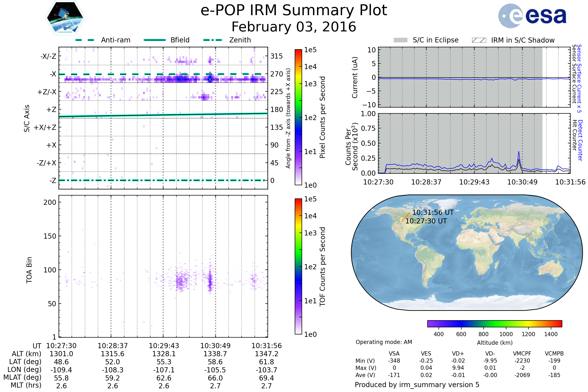
Task: Click the ESA logo
Action: (x=532, y=16)
